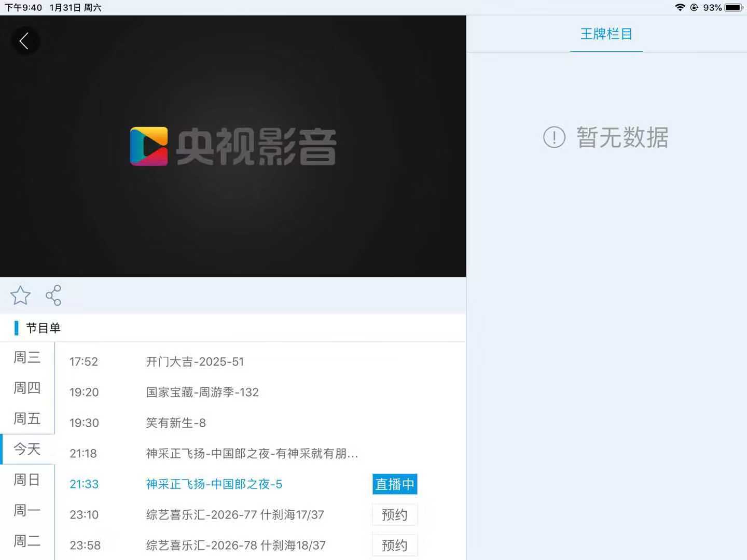This screenshot has height=560, width=747.
Task: Select 周三 in the schedule day list
Action: click(27, 357)
